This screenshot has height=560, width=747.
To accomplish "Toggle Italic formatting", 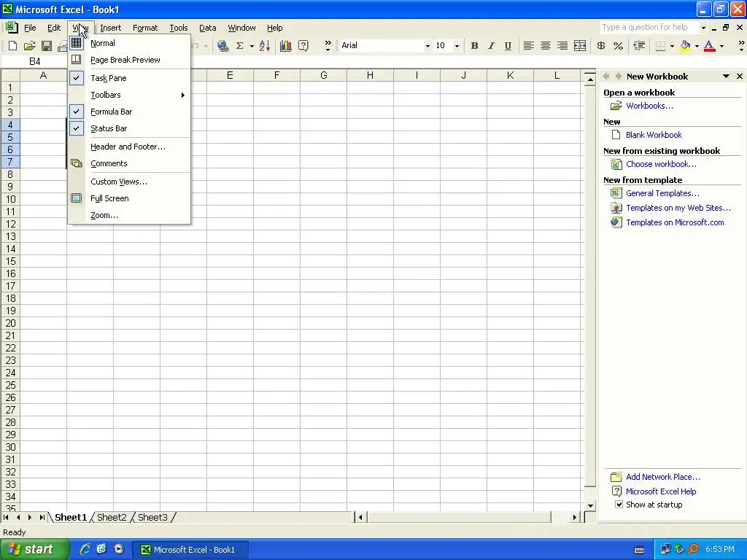I will [491, 46].
